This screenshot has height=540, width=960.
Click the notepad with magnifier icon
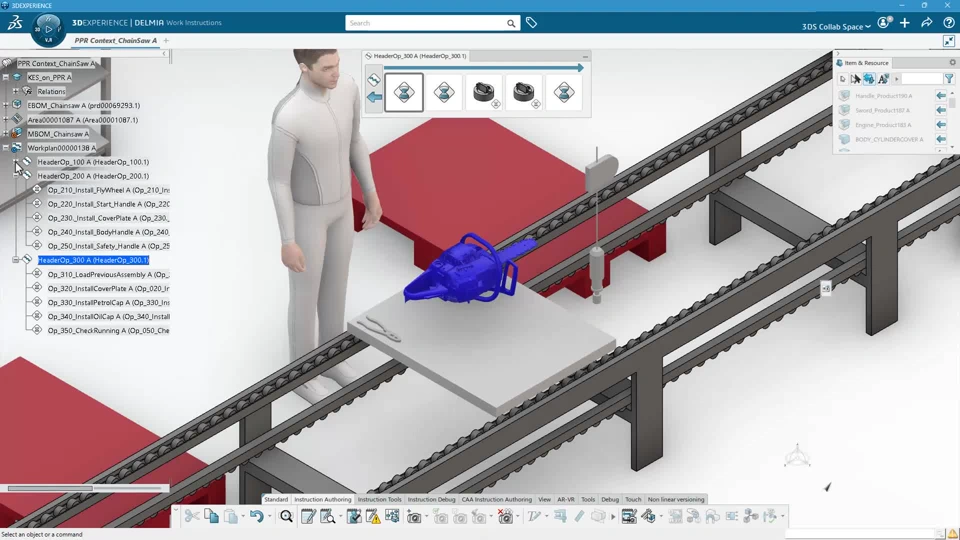(x=328, y=516)
